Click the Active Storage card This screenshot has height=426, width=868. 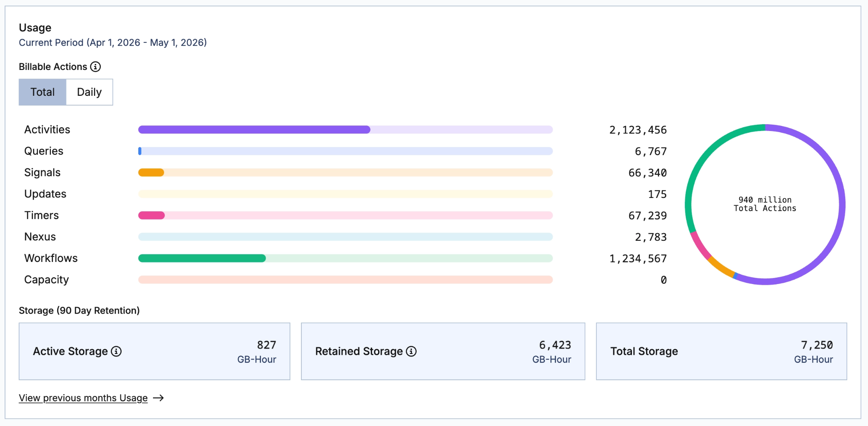pos(154,351)
